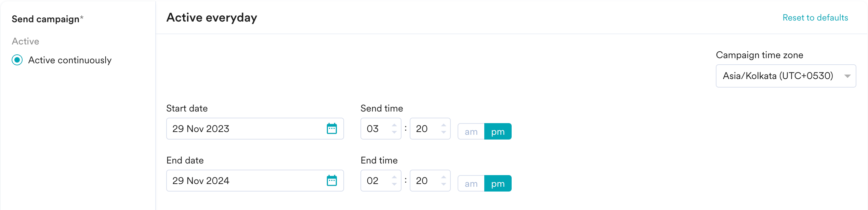This screenshot has width=868, height=210.
Task: Click the Send time hour field
Action: [x=374, y=129]
